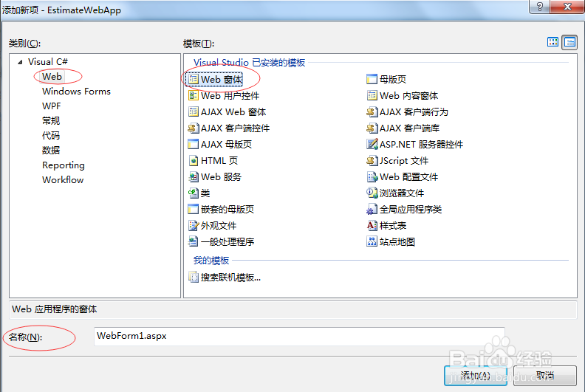Click the 添加(A) button
The image size is (585, 392).
coord(476,376)
